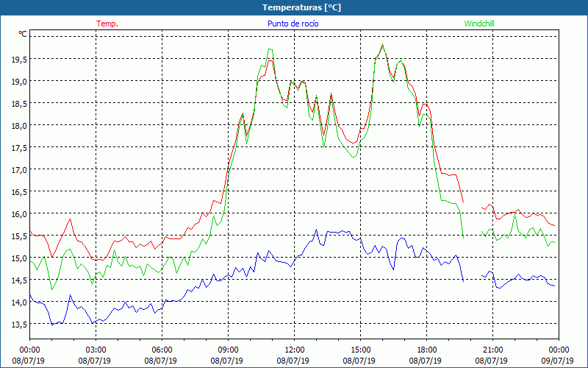Select the green Windchill legend label
This screenshot has width=588, height=368.
479,24
